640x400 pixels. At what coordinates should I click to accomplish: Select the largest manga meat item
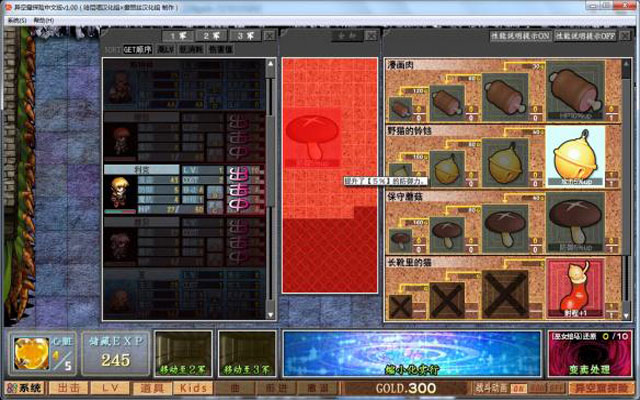(x=575, y=91)
